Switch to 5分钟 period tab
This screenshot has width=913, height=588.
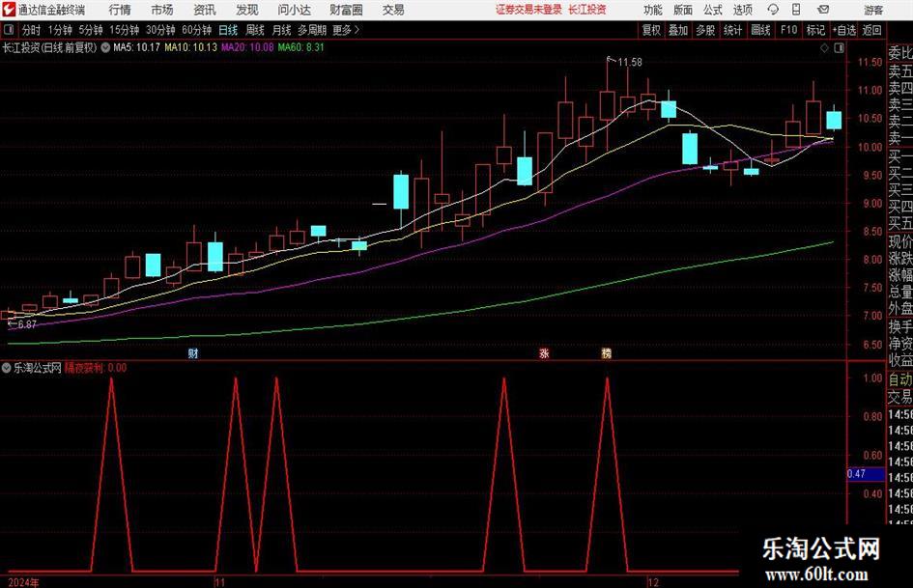90,30
